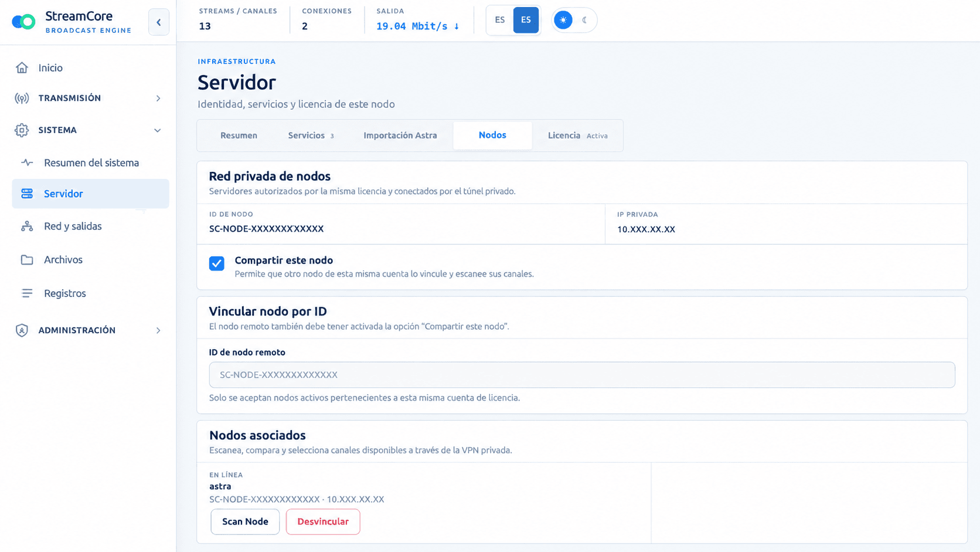Click the Registros lines icon
Viewport: 980px width, 552px height.
pos(27,293)
